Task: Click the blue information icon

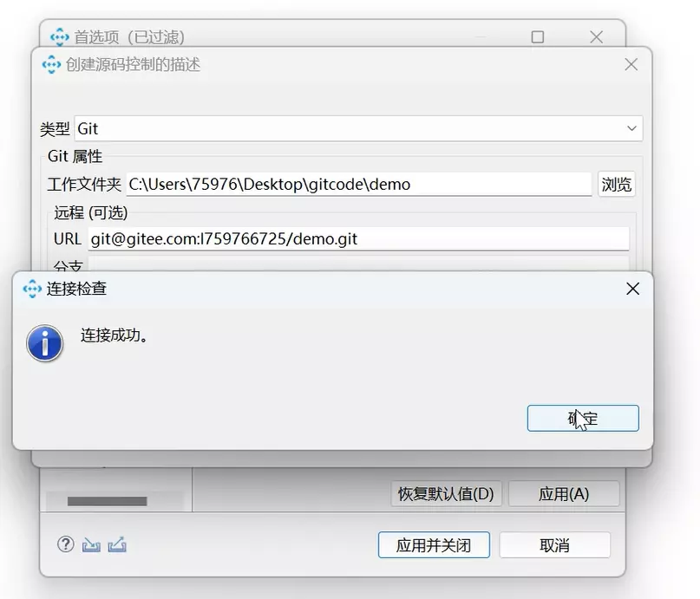Action: tap(44, 343)
